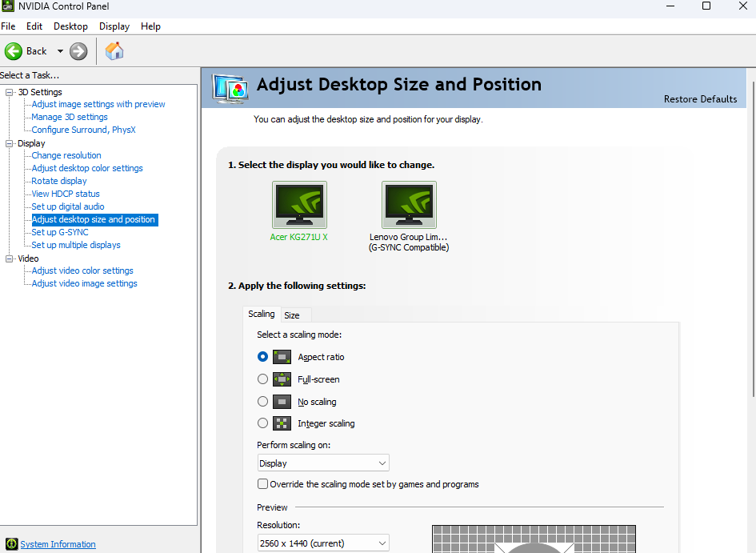Click the System Information icon

coord(11,544)
